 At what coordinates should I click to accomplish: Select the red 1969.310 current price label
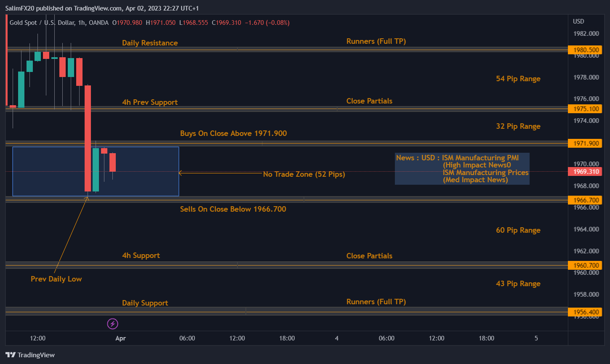(585, 172)
